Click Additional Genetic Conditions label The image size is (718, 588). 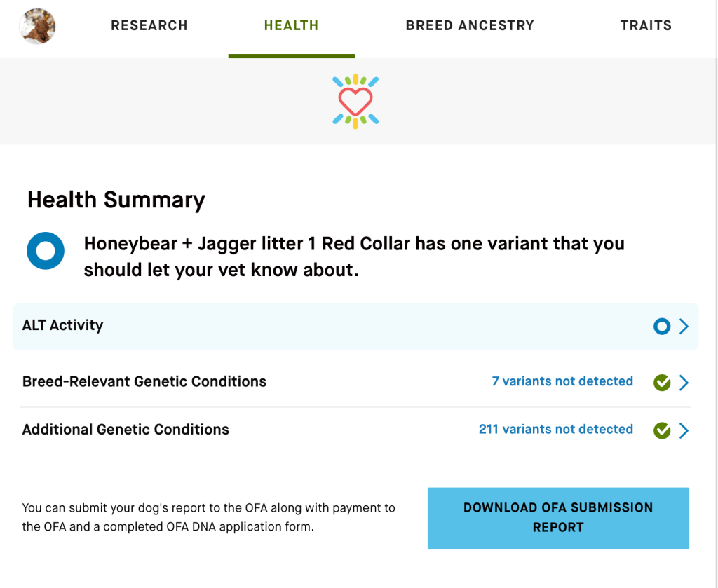click(126, 430)
